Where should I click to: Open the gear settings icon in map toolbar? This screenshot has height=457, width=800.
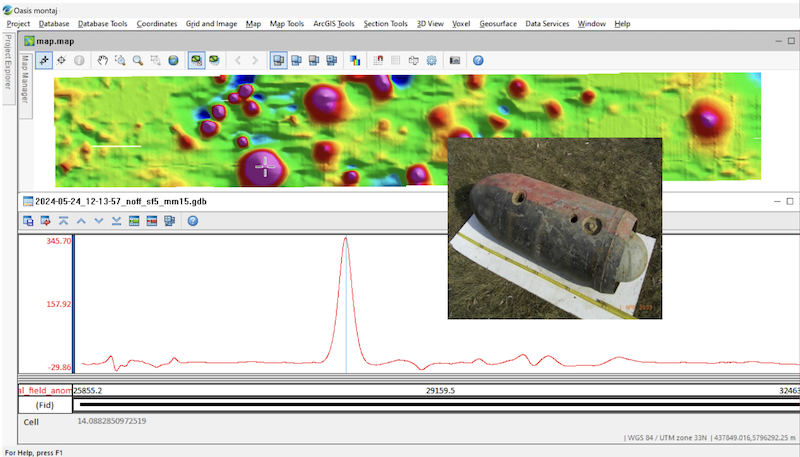click(432, 60)
